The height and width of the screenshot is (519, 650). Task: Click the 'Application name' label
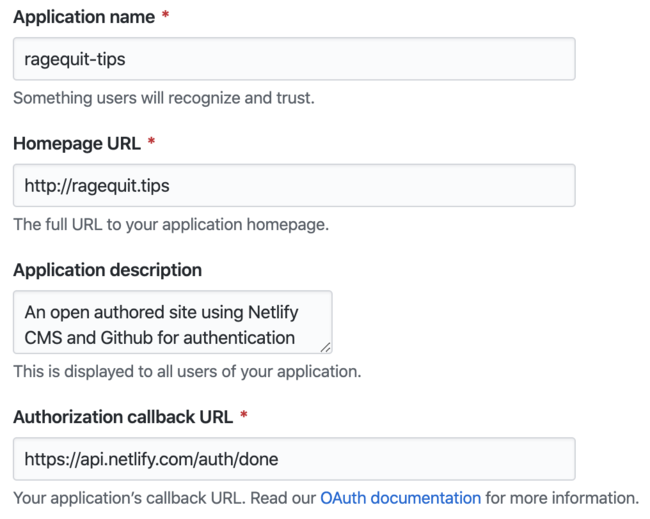point(84,17)
